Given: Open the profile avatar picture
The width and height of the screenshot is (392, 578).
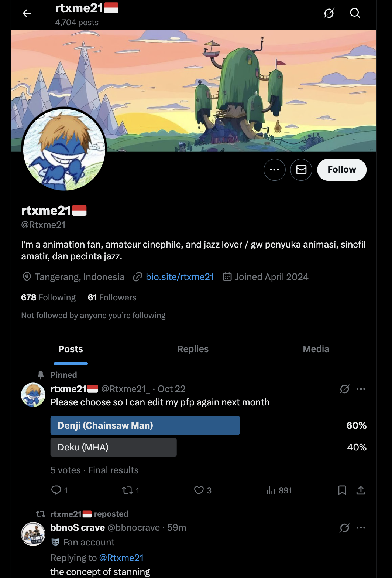Looking at the screenshot, I should (64, 149).
